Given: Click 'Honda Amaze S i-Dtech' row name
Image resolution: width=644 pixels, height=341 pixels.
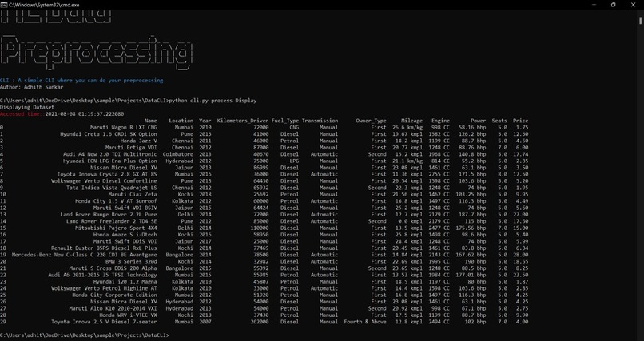Looking at the screenshot, I should coord(125,235).
